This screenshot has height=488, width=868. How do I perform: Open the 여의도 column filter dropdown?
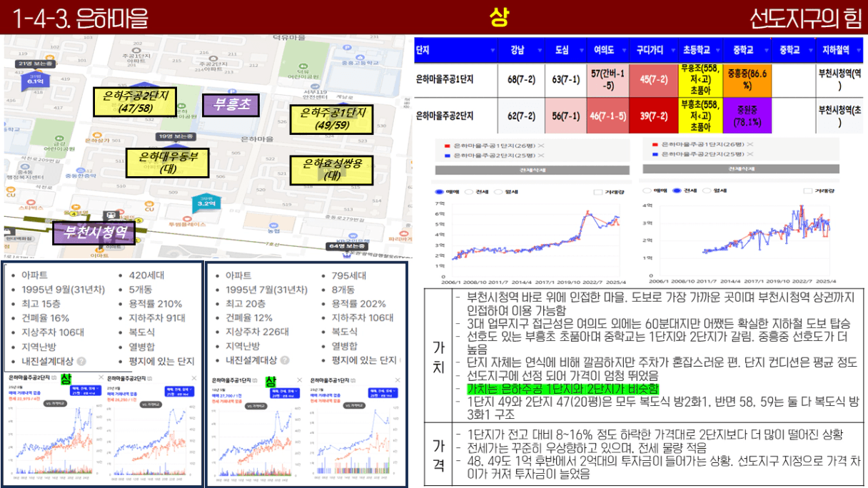[x=625, y=51]
